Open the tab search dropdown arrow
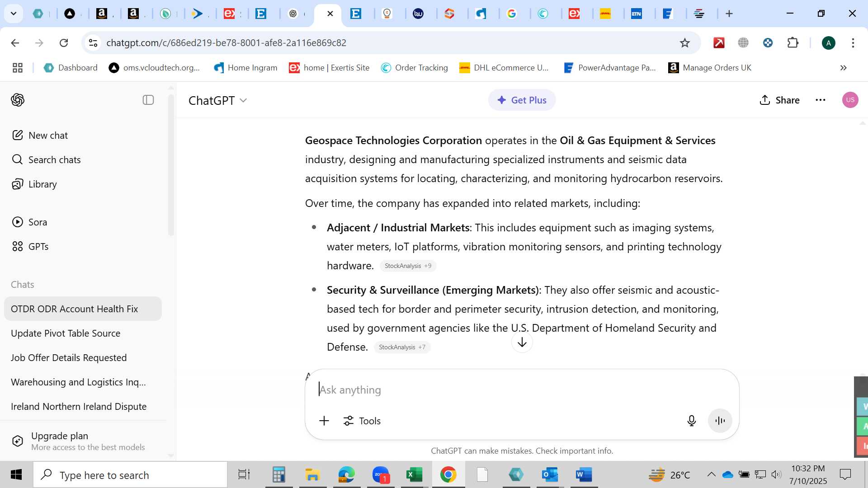Image resolution: width=868 pixels, height=488 pixels. (x=14, y=14)
